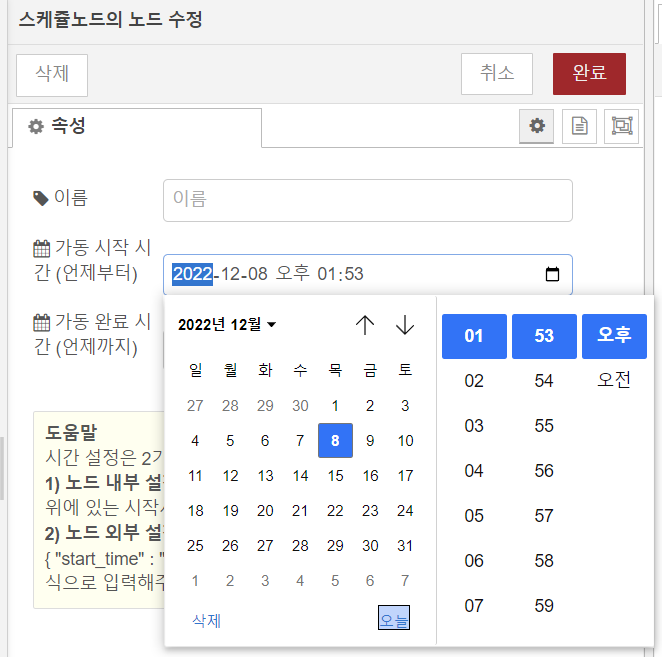662x657 pixels.
Task: Click the 완료 button
Action: (589, 73)
